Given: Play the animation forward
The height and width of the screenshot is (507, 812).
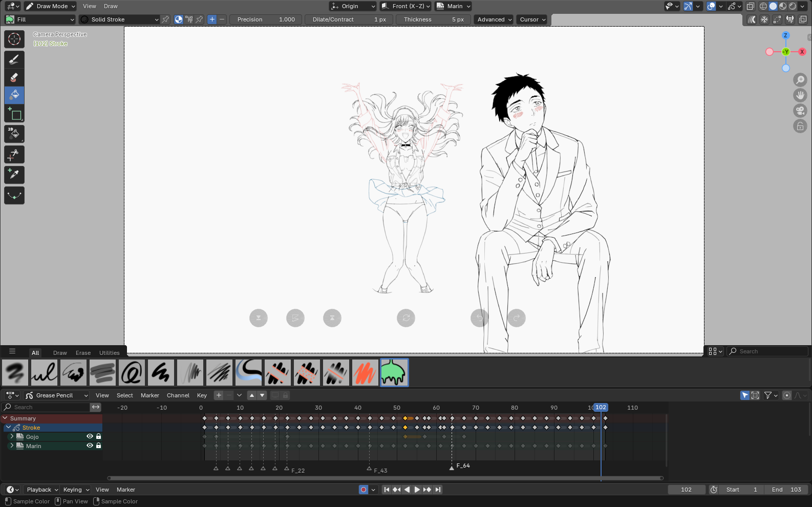Looking at the screenshot, I should [417, 490].
